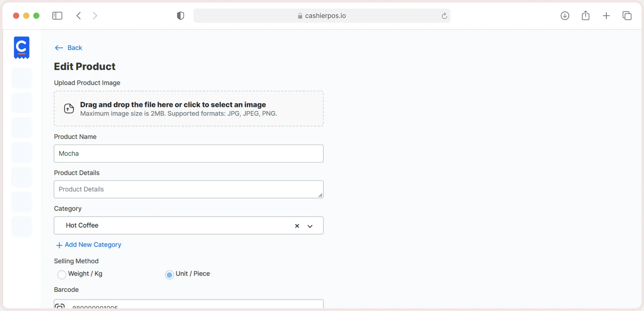Click the CashierPOS logo icon
This screenshot has width=644, height=311.
coord(21,48)
